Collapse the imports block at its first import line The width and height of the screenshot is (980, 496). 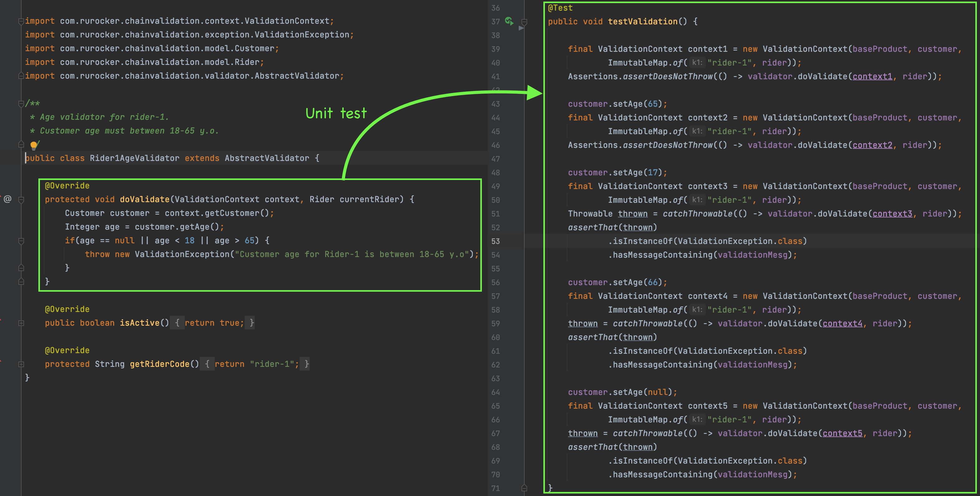tap(21, 21)
